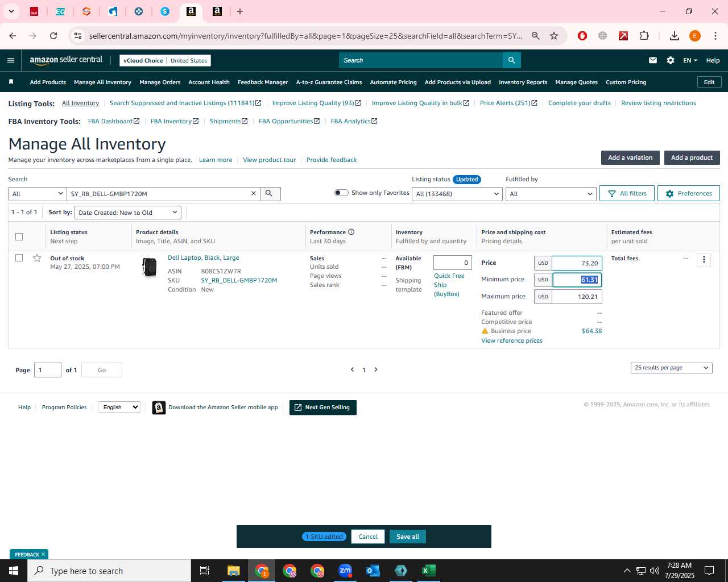Open Account Health menu item

point(209,82)
